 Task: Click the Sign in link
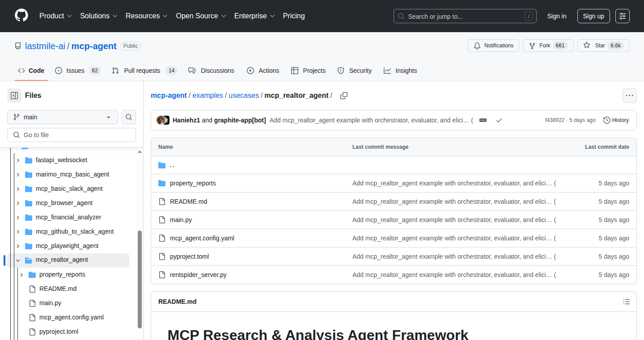557,16
